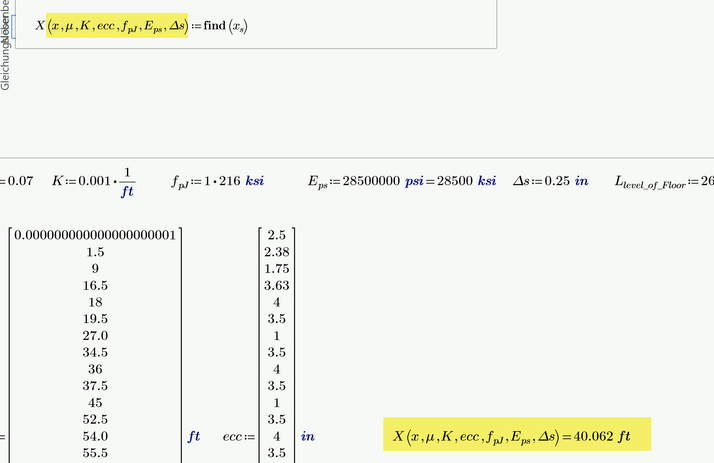Click the ft unit beside x matrix
Image resolution: width=714 pixels, height=463 pixels.
(x=194, y=436)
